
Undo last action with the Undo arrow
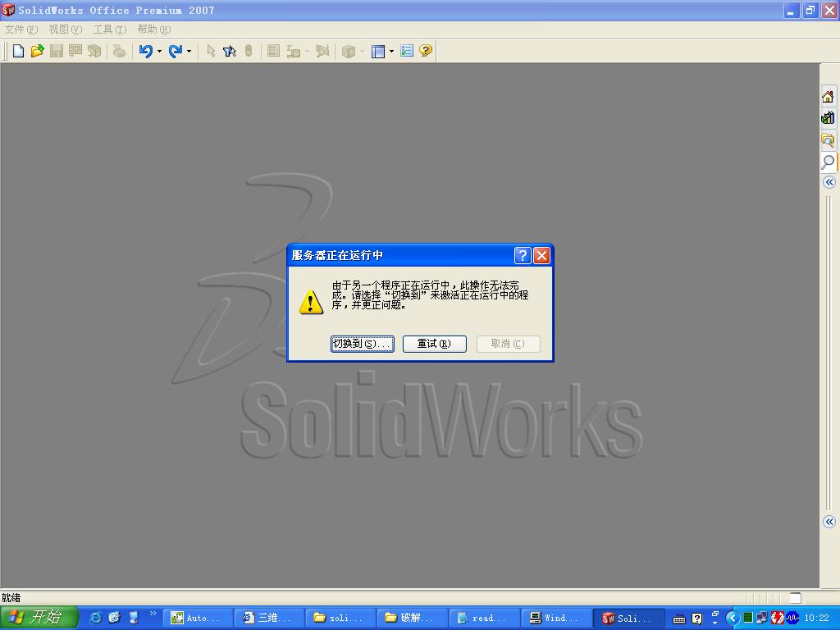coord(145,51)
